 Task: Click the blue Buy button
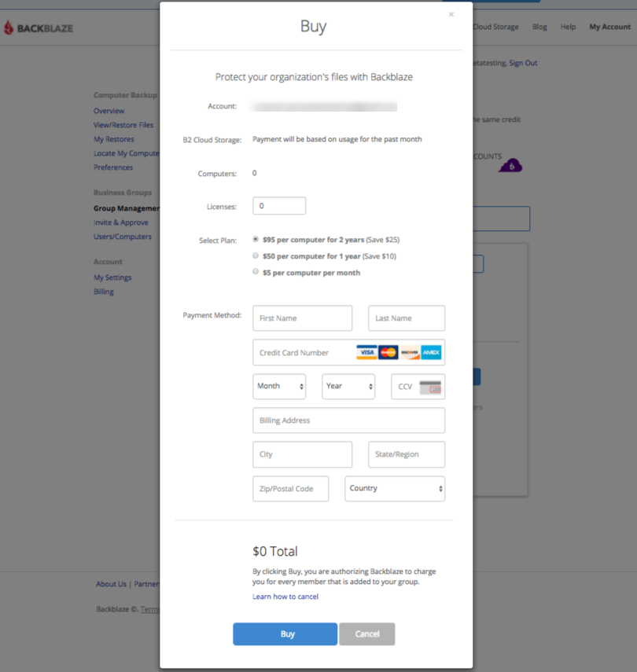(x=285, y=633)
